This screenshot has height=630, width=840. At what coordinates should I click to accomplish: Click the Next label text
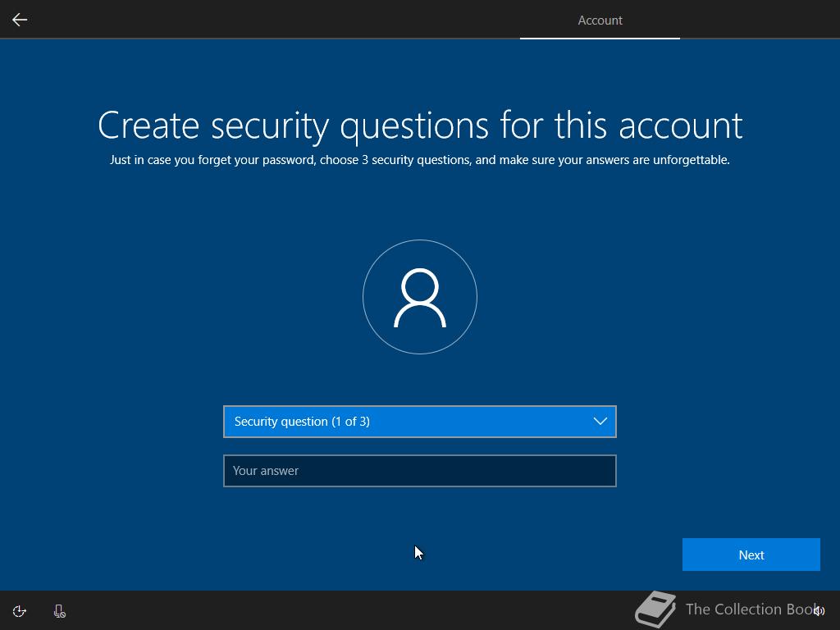point(751,555)
